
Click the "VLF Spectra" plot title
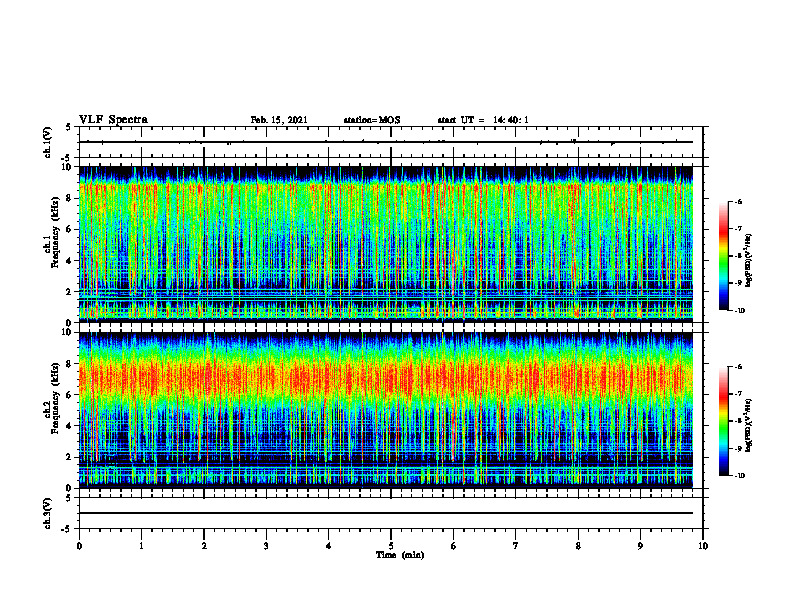pos(113,120)
